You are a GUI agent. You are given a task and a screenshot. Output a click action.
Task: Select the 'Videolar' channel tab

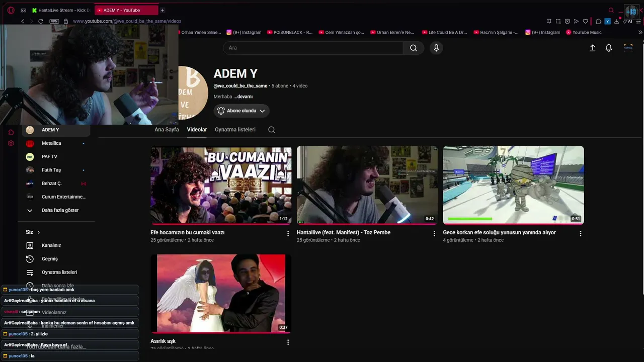tap(197, 130)
